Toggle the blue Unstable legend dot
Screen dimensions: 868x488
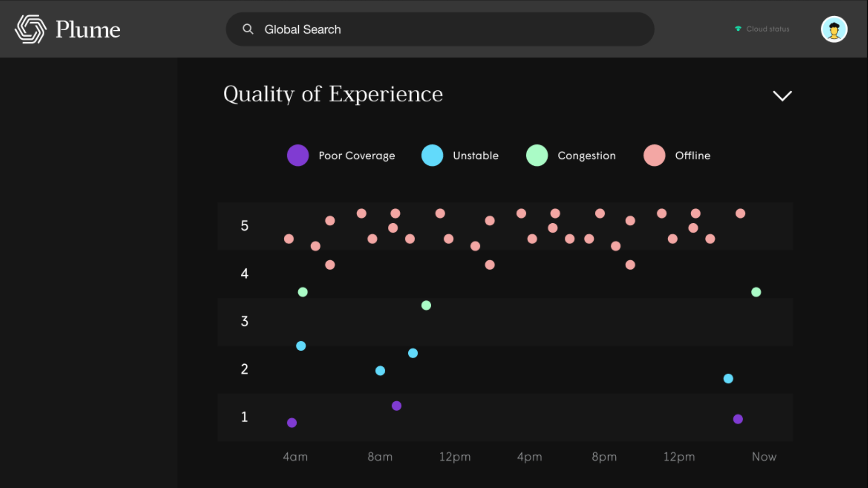click(x=432, y=155)
